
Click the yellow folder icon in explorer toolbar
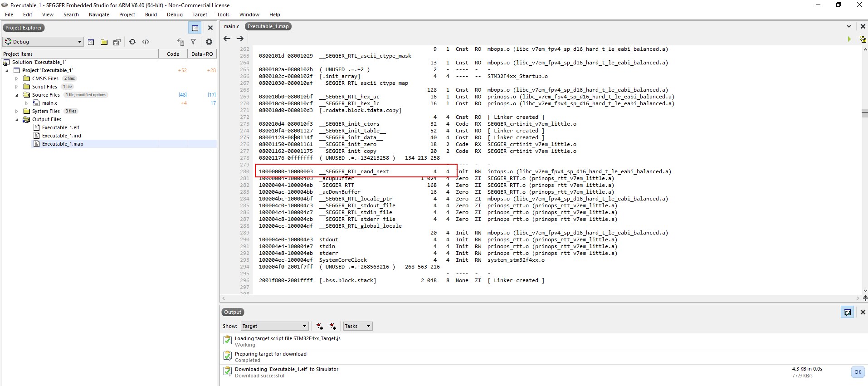point(104,42)
